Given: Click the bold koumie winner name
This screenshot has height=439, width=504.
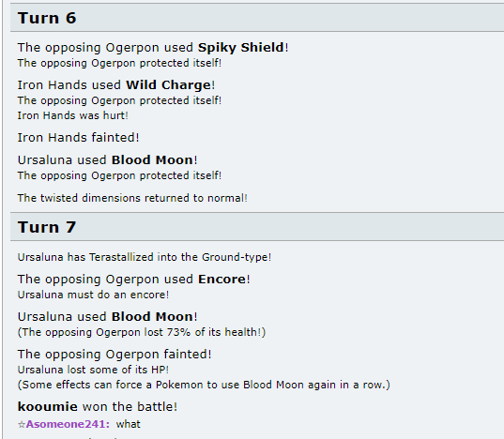Looking at the screenshot, I should tap(48, 406).
